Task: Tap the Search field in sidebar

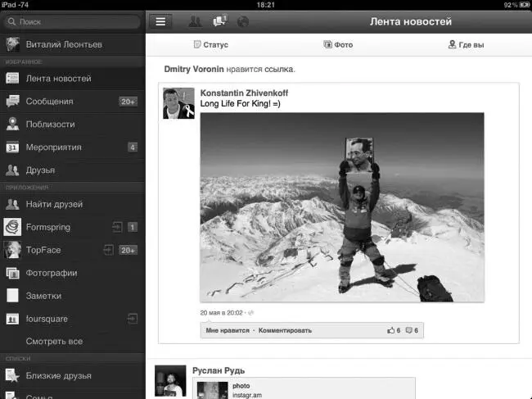Action: (72, 21)
